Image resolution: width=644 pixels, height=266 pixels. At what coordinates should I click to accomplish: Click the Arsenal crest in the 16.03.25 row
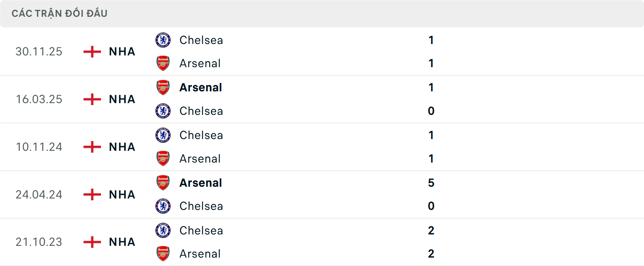coord(163,87)
